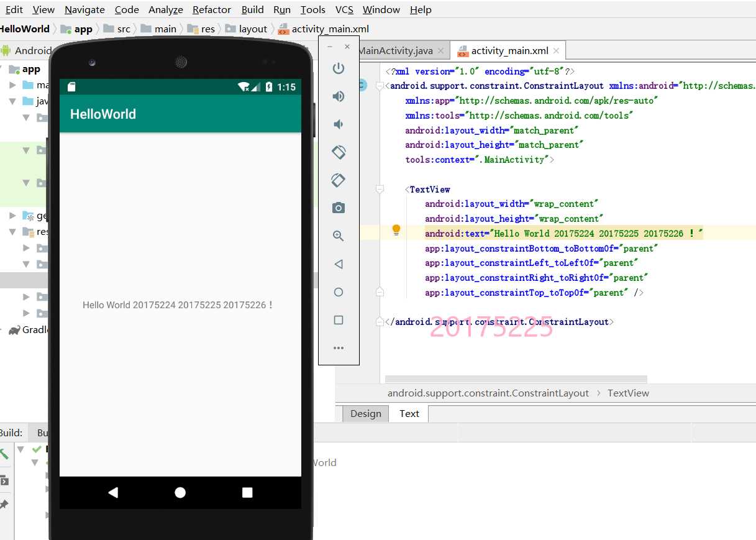Screen dimensions: 756x540
Task: Open the Edit menu
Action: tap(12, 9)
